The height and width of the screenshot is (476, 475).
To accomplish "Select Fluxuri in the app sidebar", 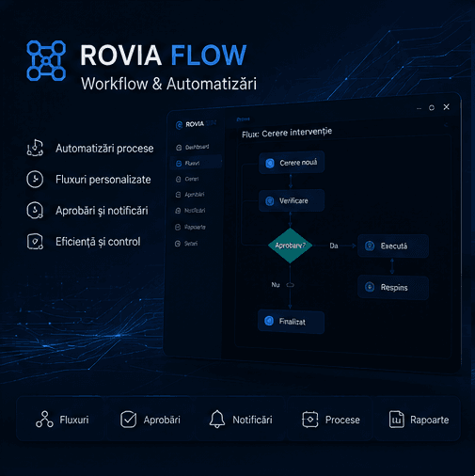I will coord(196,163).
